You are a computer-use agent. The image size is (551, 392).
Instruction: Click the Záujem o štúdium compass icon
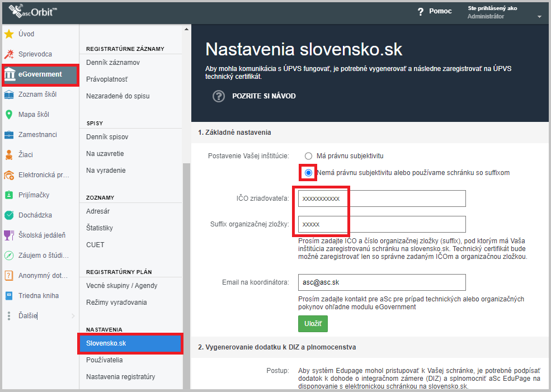pos(9,256)
